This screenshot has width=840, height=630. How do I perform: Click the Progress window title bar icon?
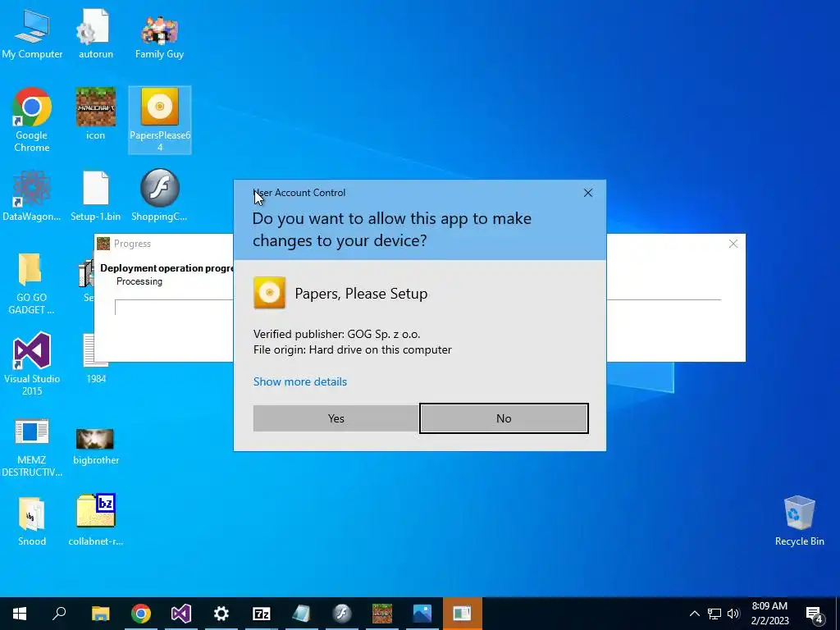(103, 244)
